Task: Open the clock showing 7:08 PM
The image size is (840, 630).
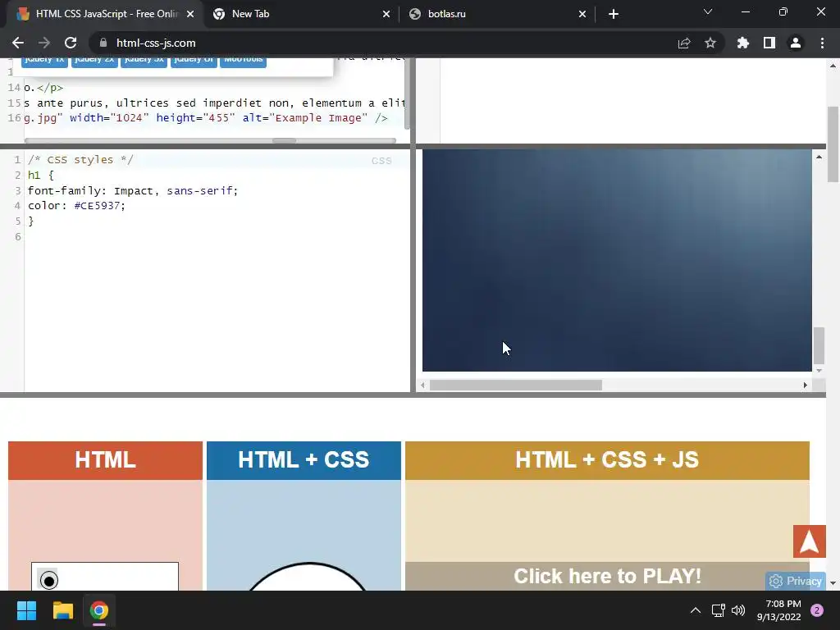Action: (779, 610)
